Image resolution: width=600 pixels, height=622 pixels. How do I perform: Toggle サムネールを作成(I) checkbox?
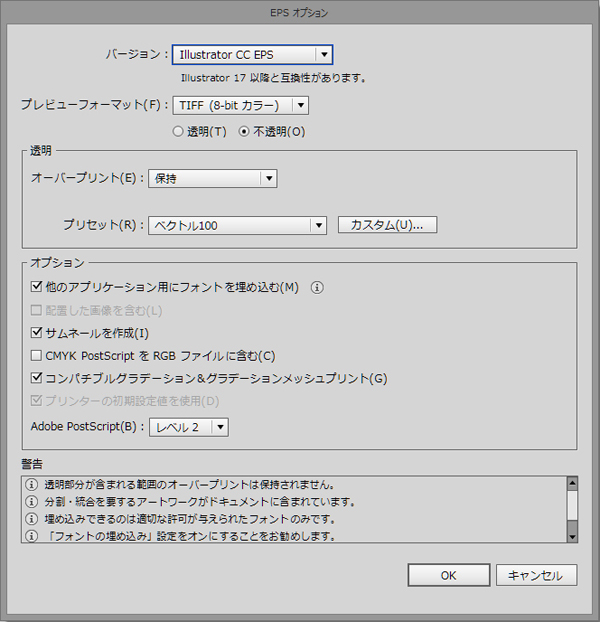point(36,332)
